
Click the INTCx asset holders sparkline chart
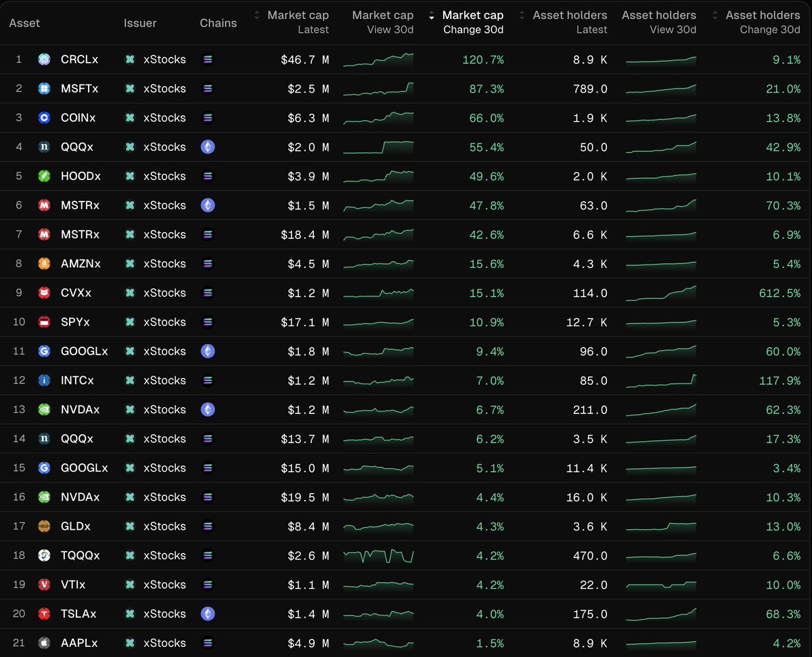click(x=661, y=380)
